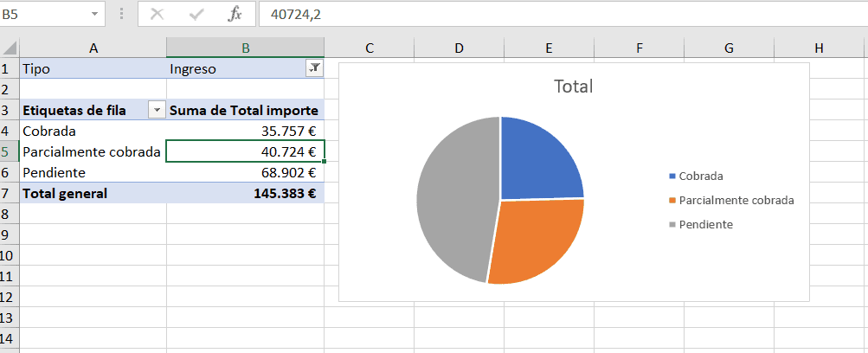868x353 pixels.
Task: Select column E header
Action: [549, 48]
